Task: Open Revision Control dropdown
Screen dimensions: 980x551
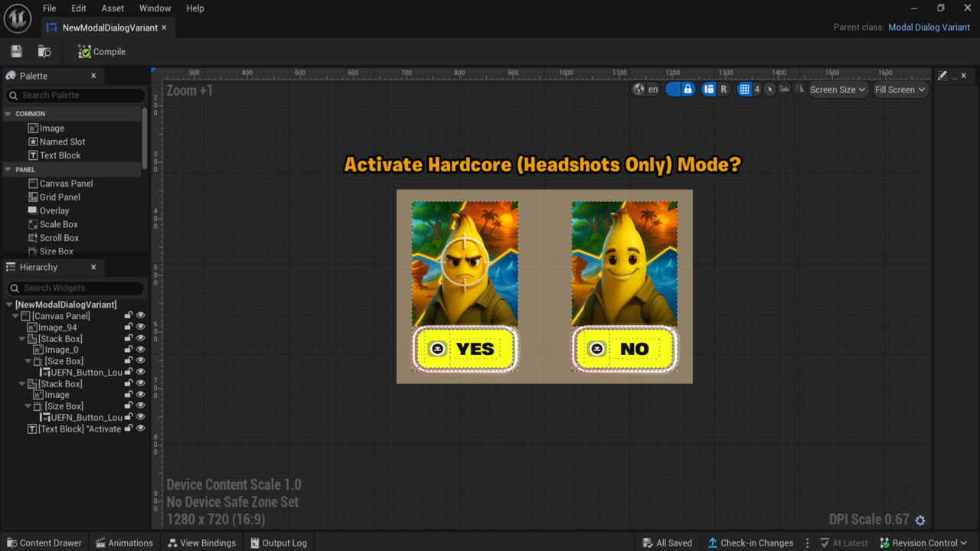Action: (924, 543)
